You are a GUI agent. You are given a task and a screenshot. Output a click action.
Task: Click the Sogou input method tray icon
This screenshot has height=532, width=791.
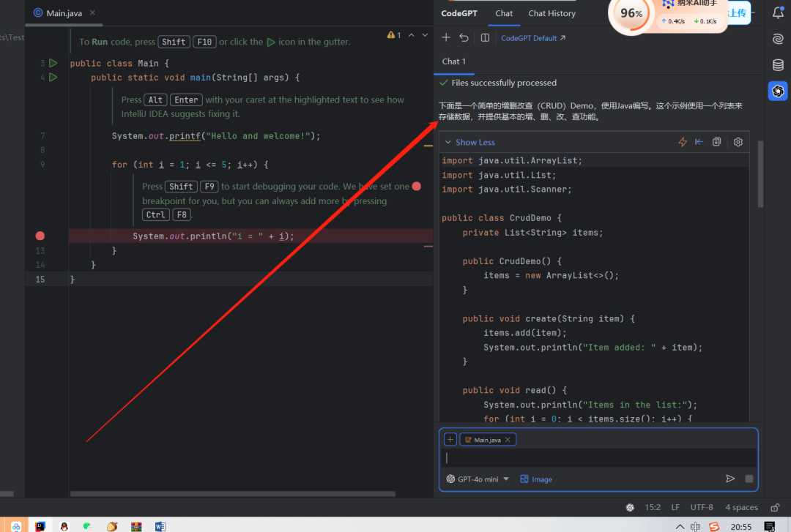click(x=714, y=526)
